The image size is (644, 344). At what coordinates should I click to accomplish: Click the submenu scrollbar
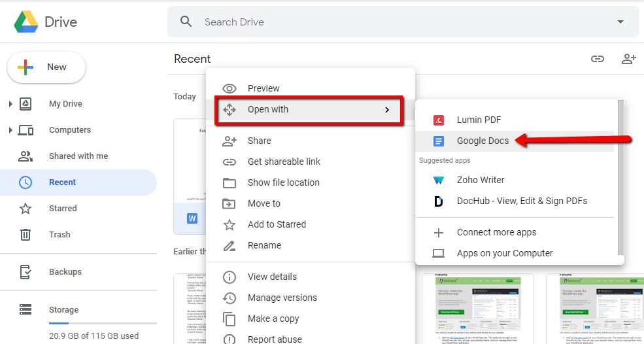point(620,177)
